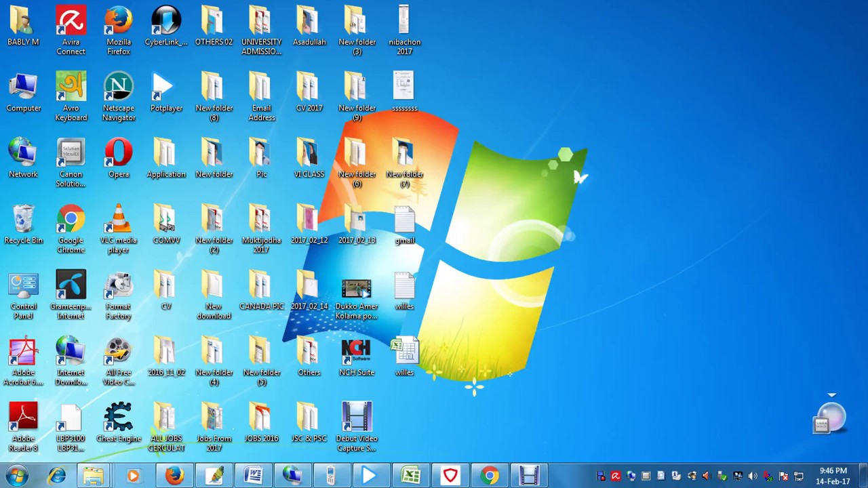Open Google Chrome from the taskbar
Viewport: 868px width, 488px height.
tap(490, 476)
